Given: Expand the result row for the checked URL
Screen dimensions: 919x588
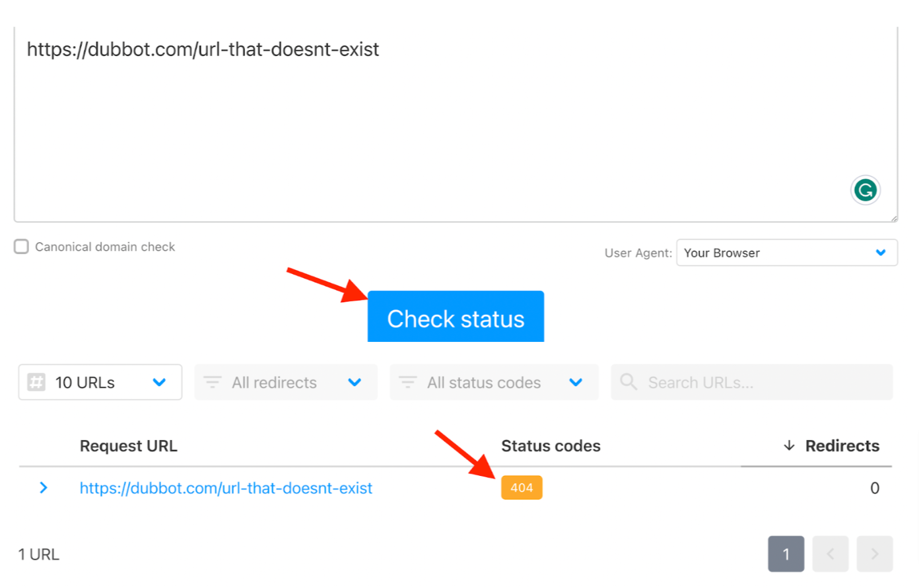Looking at the screenshot, I should point(44,488).
